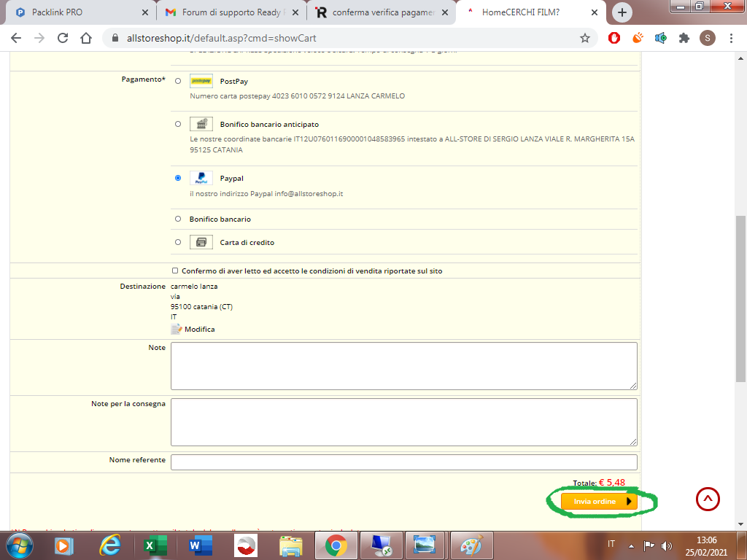Bookmark this page with the star icon
747x560 pixels.
point(585,38)
